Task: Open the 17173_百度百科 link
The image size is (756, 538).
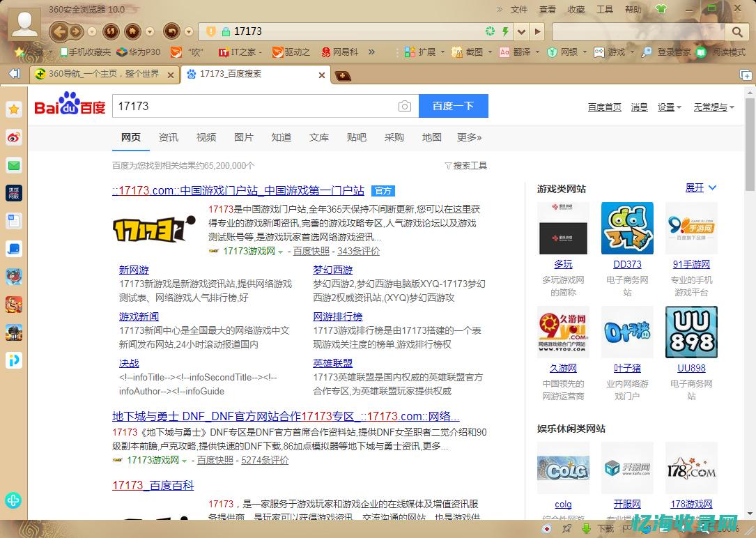Action: 155,486
